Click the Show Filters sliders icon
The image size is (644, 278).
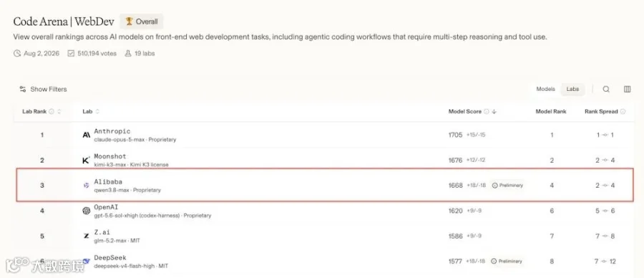point(23,90)
